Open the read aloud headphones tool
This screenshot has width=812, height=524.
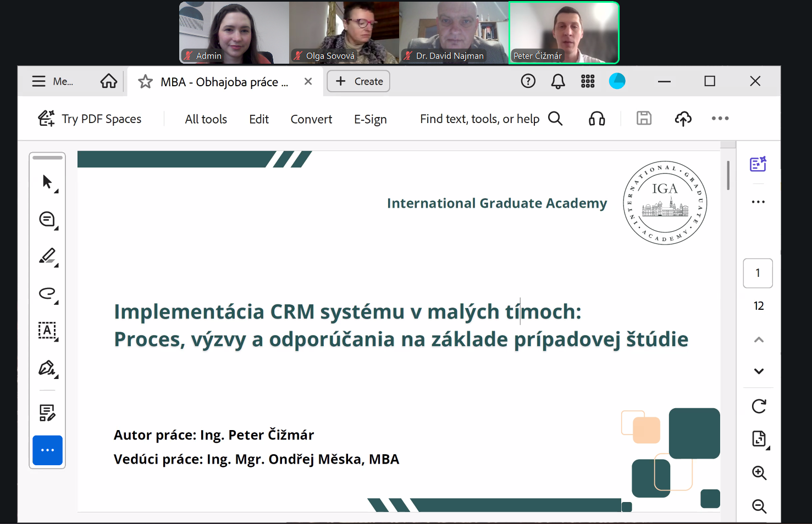pyautogui.click(x=596, y=119)
